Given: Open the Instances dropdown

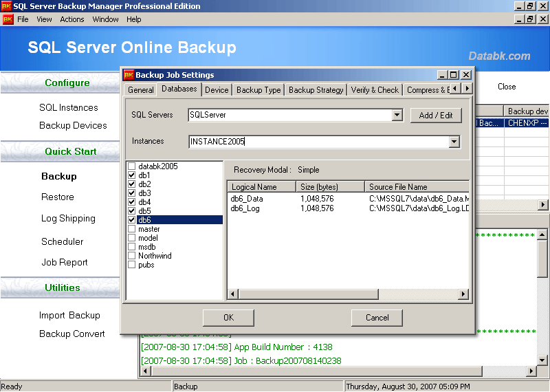Looking at the screenshot, I should pos(454,142).
